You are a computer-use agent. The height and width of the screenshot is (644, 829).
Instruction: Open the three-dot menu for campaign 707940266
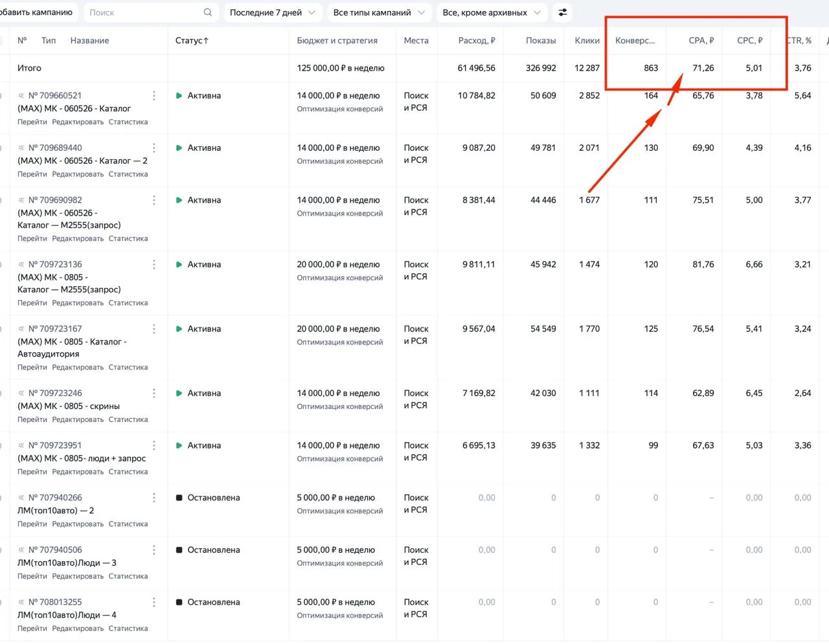(x=153, y=498)
